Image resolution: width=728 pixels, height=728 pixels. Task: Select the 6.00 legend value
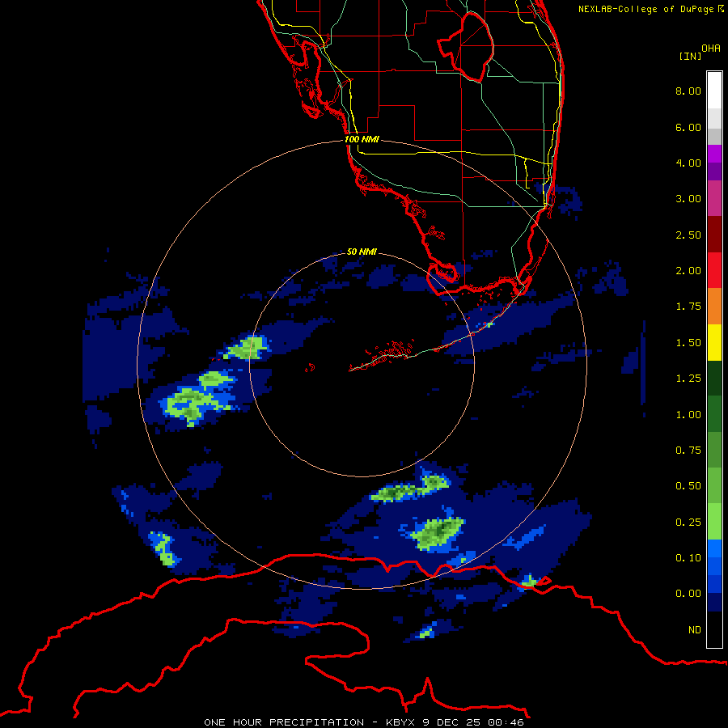688,127
